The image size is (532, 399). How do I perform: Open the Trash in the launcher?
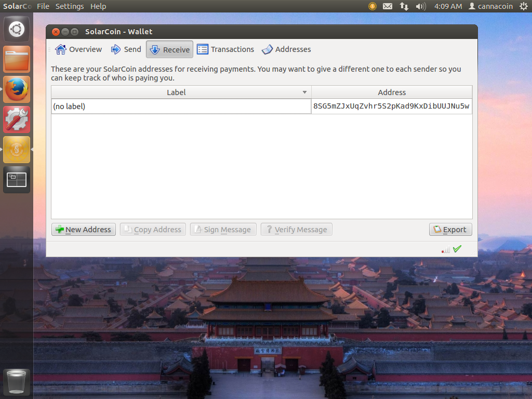[17, 382]
